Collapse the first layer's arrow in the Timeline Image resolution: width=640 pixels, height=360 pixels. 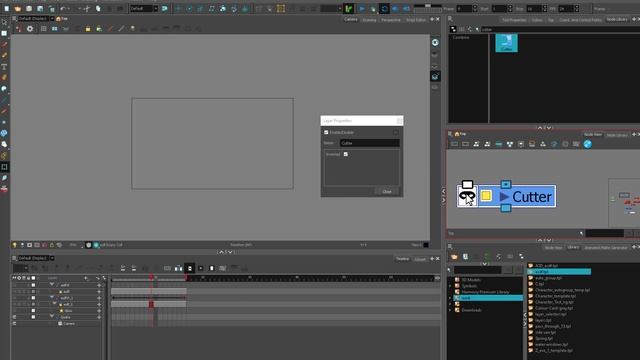coord(52,284)
